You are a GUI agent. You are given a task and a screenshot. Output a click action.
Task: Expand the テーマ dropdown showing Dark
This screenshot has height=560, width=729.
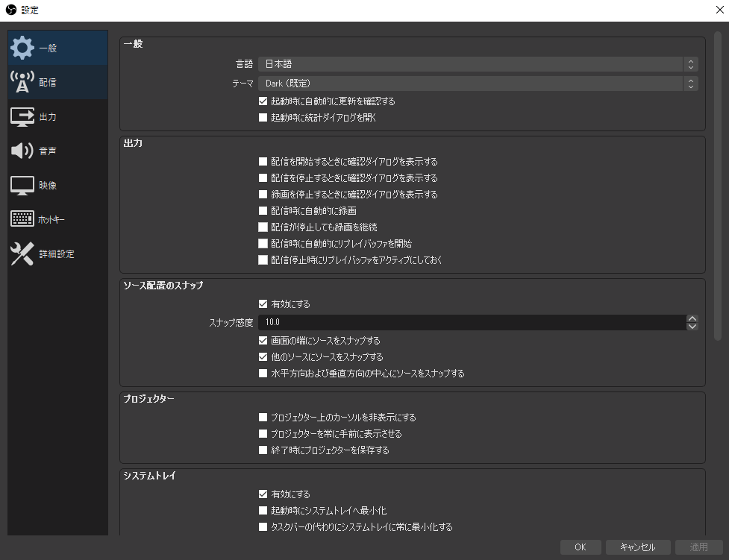click(478, 84)
